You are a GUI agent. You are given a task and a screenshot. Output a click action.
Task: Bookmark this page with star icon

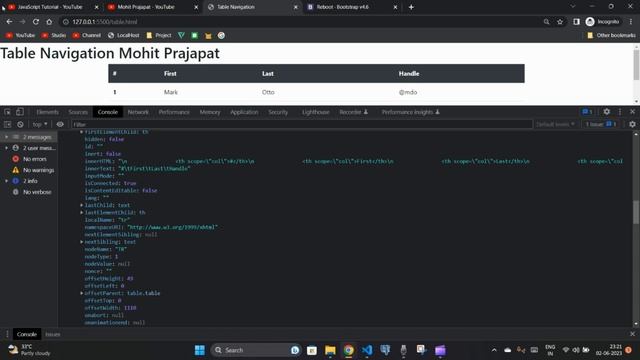coord(560,22)
